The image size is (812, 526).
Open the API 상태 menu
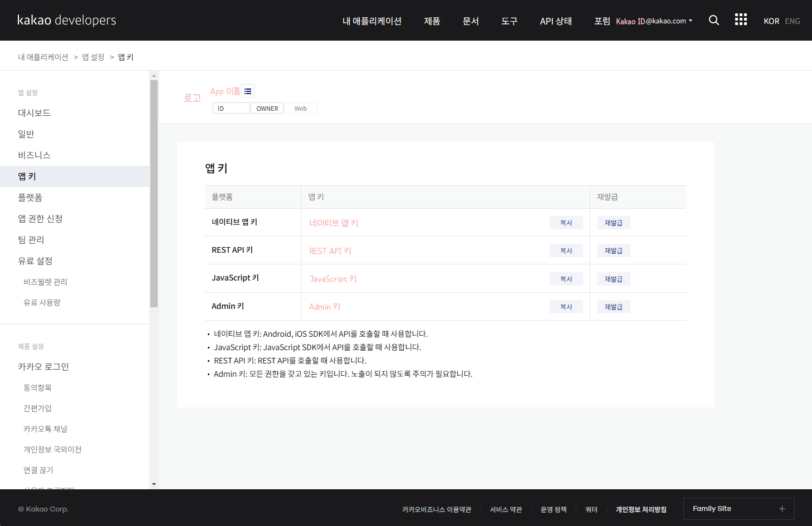point(556,21)
